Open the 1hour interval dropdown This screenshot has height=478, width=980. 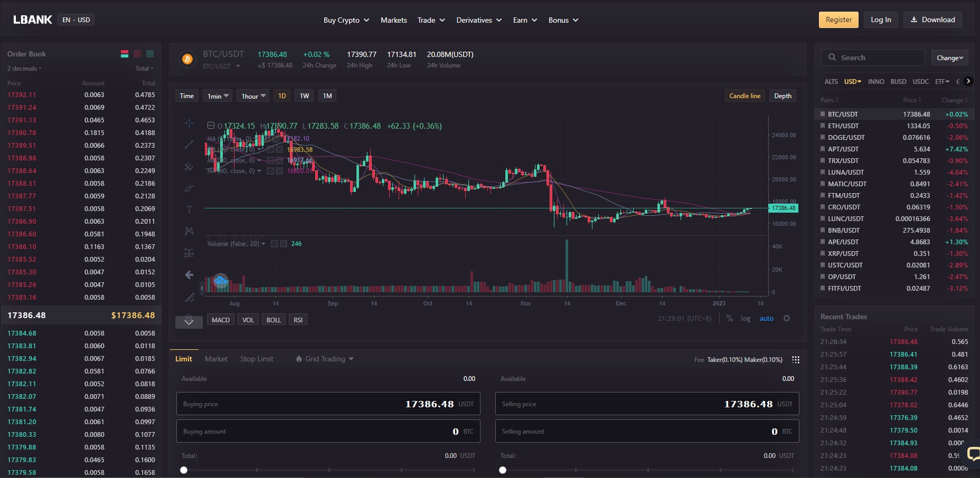tap(253, 95)
